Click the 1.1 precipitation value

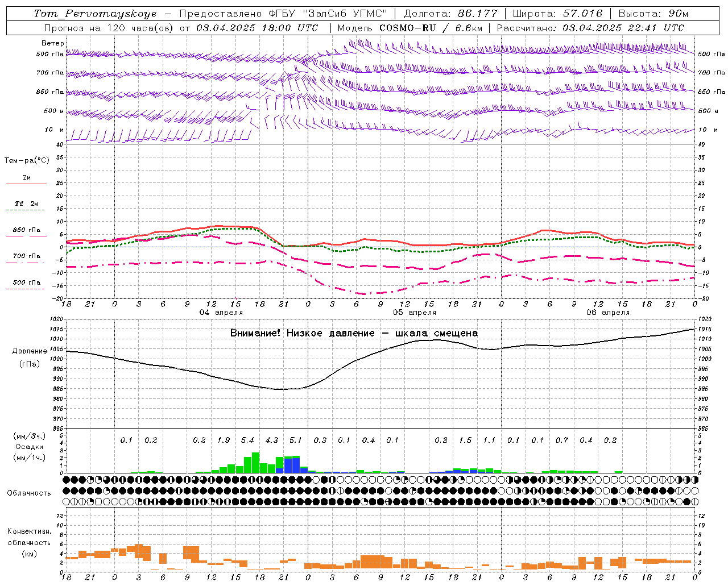tap(489, 440)
